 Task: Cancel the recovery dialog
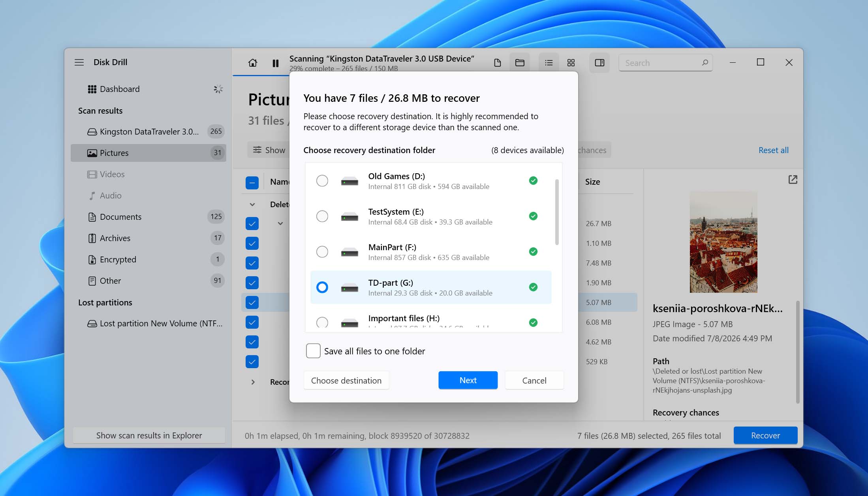point(534,380)
